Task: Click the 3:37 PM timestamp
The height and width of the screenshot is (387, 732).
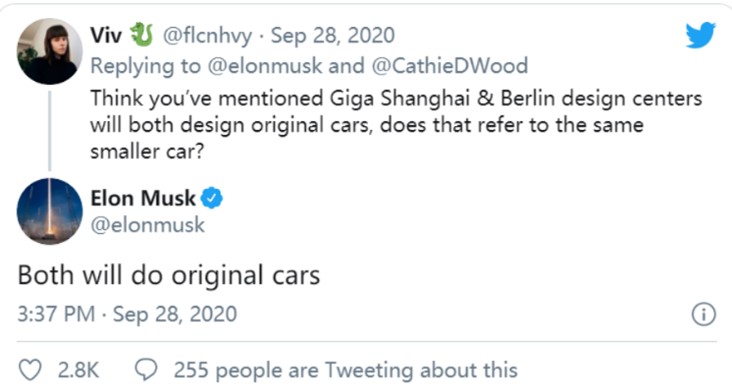Action: point(56,314)
